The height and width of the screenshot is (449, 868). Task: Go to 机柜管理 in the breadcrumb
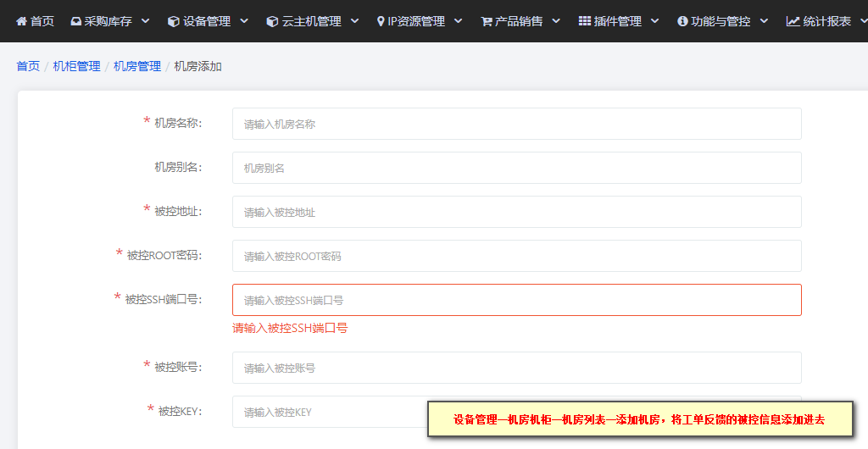tap(76, 66)
